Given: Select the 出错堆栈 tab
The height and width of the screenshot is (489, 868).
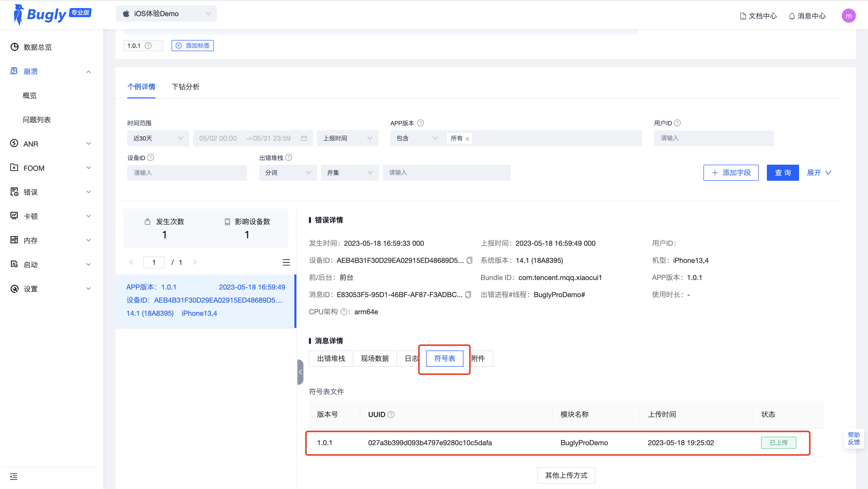Looking at the screenshot, I should (x=331, y=359).
